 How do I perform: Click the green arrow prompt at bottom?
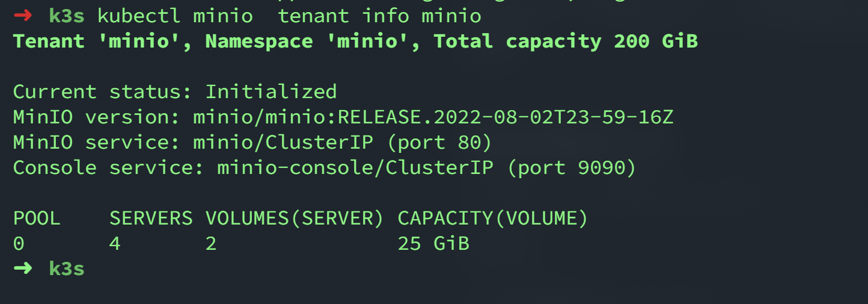22,268
